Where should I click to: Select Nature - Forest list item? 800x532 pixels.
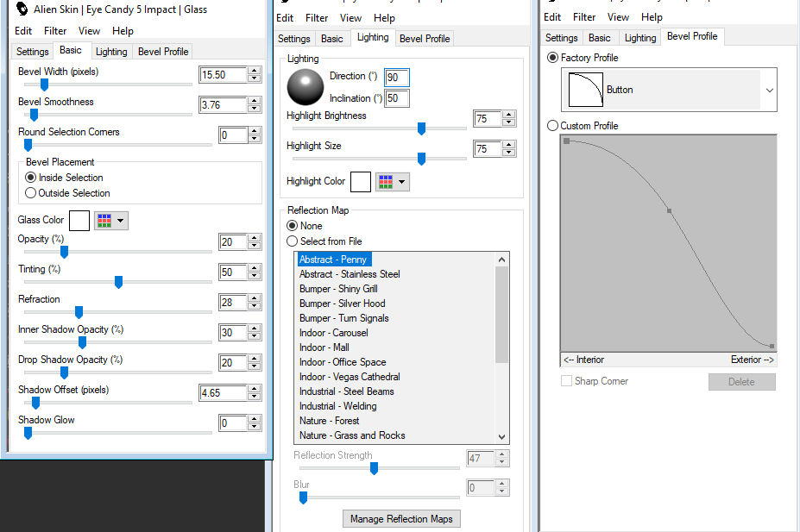tap(329, 421)
